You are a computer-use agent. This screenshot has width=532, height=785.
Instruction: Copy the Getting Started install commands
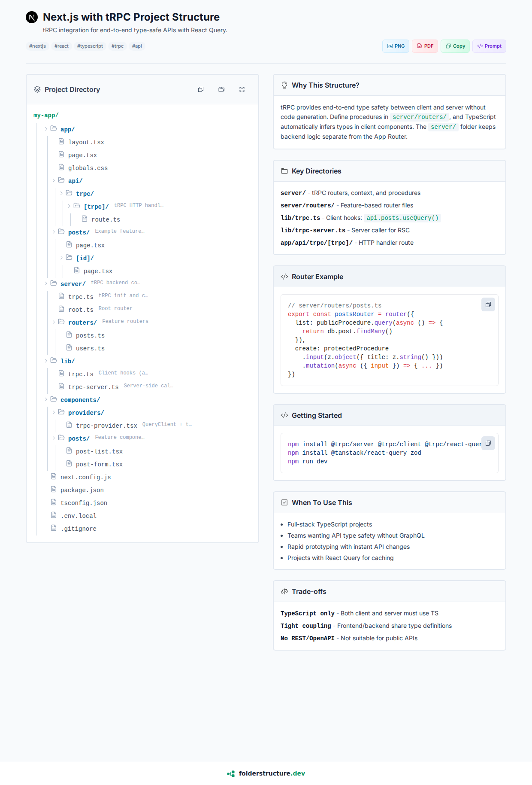(488, 443)
